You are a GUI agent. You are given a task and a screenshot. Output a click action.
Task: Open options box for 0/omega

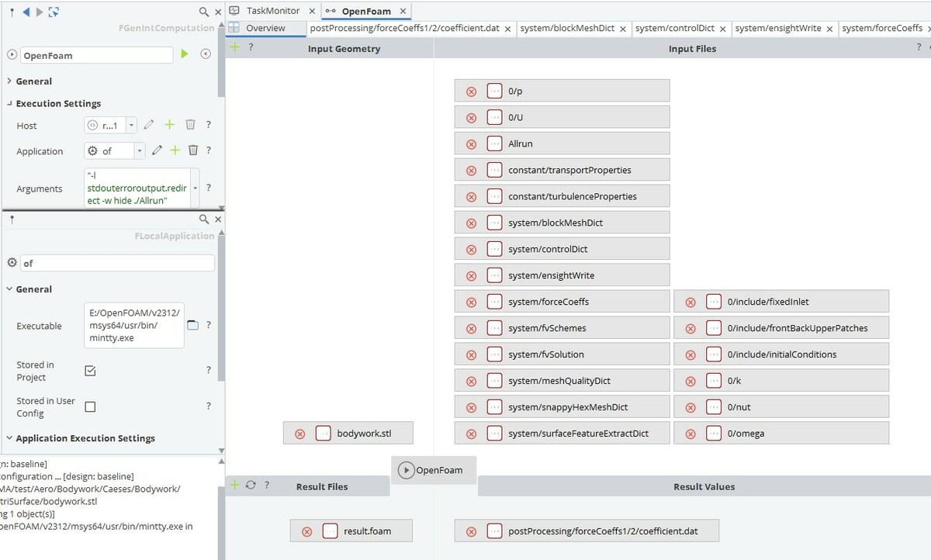point(714,434)
